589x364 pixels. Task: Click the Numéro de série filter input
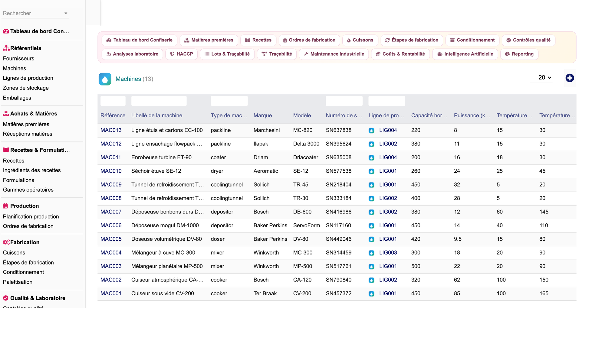[x=344, y=101]
